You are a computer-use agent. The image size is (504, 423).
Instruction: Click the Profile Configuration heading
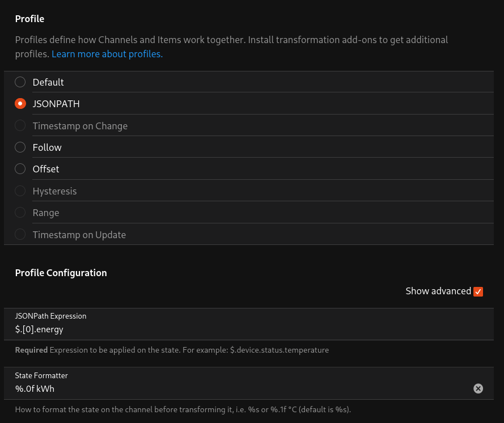[x=61, y=273]
